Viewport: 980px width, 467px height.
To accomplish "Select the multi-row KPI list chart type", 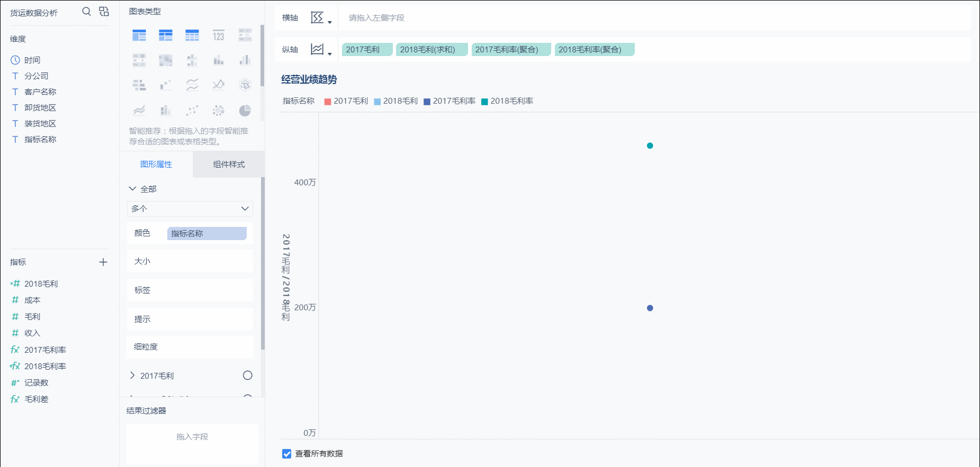I will 245,35.
